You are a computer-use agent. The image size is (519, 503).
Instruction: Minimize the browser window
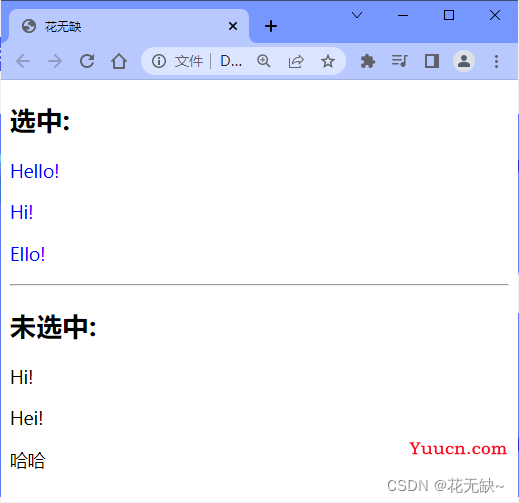403,15
